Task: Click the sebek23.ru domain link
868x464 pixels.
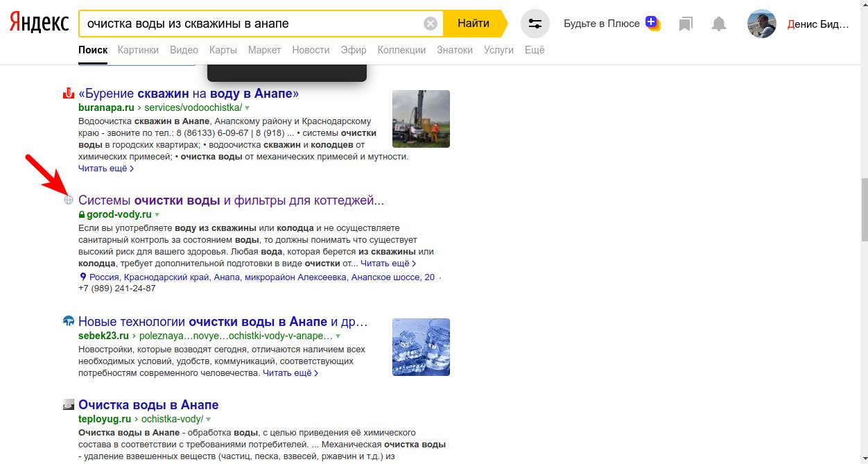Action: pyautogui.click(x=103, y=336)
